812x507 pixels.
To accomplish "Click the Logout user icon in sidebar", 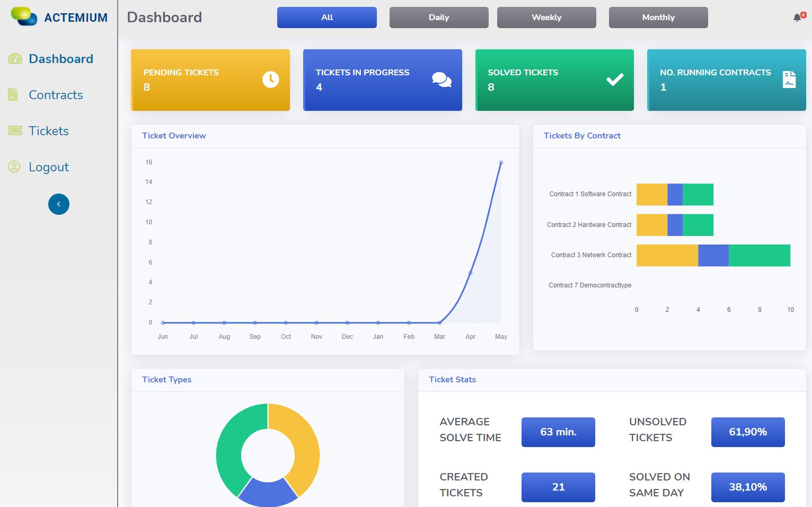I will (14, 167).
